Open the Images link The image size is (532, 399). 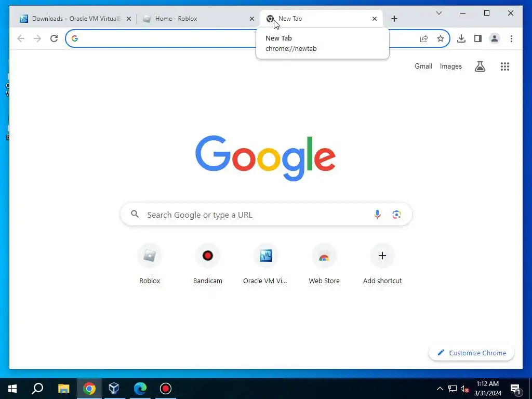tap(450, 66)
